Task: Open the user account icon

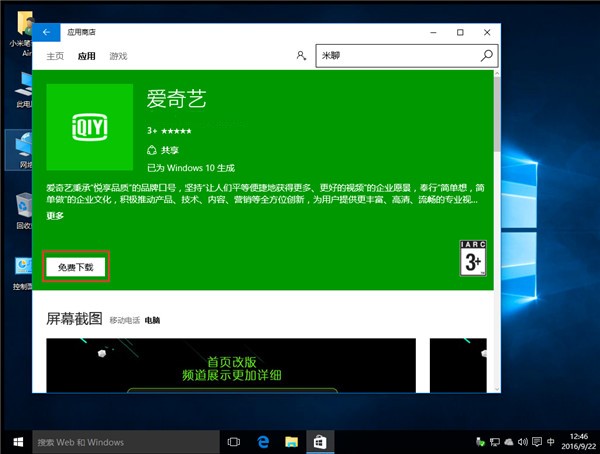Action: pos(301,56)
